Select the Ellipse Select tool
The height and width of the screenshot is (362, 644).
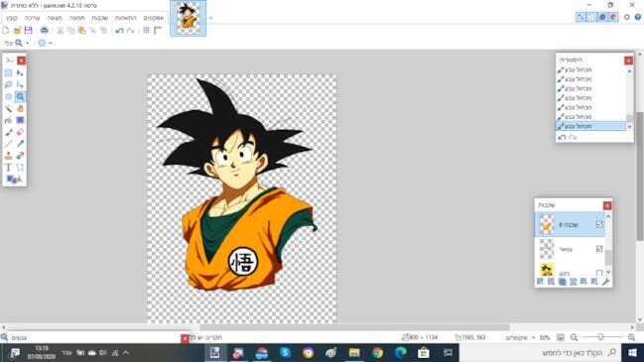coord(8,97)
